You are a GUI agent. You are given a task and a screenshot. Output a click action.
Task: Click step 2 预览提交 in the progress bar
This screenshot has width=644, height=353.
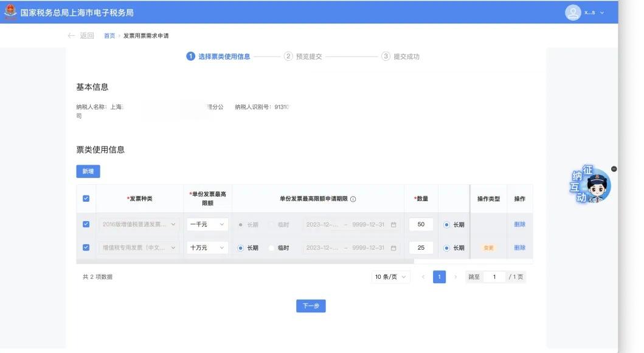[303, 57]
